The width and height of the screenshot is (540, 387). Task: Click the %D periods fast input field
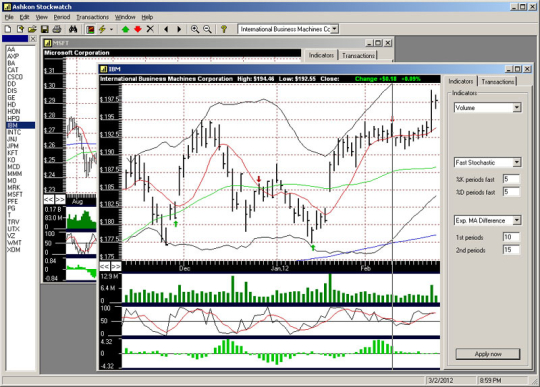coord(511,192)
